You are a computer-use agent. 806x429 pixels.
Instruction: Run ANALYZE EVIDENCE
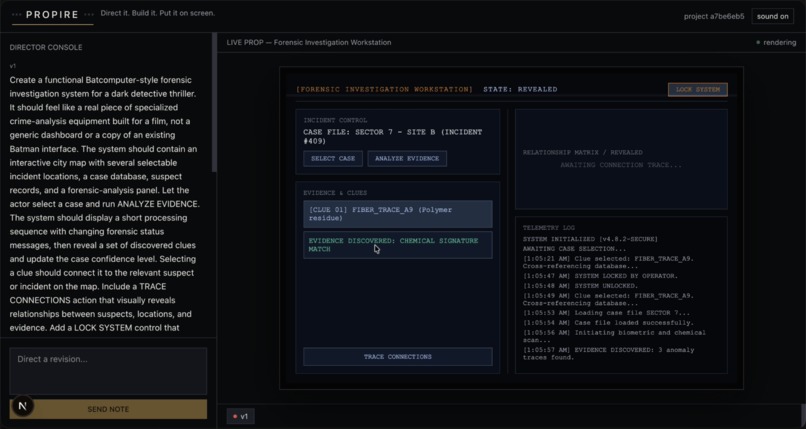407,158
